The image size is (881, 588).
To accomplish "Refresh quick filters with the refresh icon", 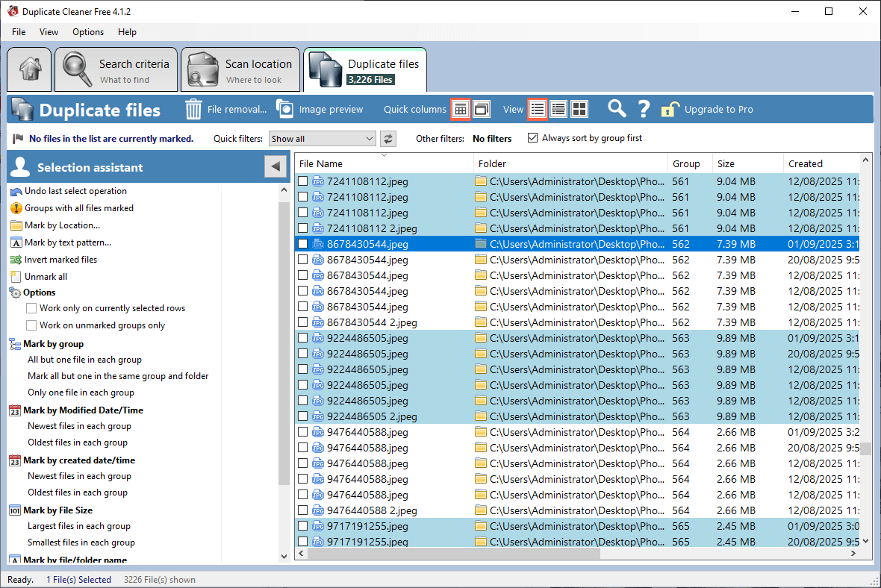I will tap(386, 138).
